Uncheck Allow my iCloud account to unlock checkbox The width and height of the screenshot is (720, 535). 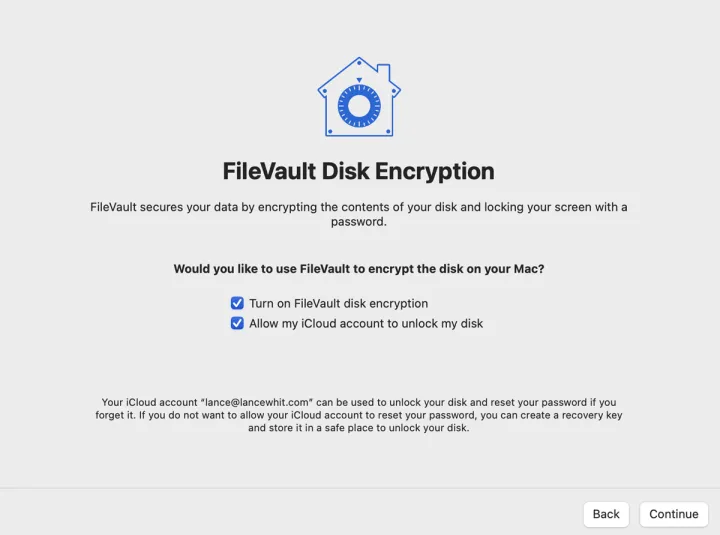tap(237, 323)
